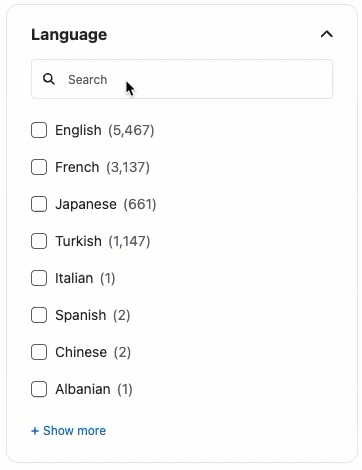The height and width of the screenshot is (470, 362).
Task: Check the Albanian checkbox
Action: click(x=39, y=389)
